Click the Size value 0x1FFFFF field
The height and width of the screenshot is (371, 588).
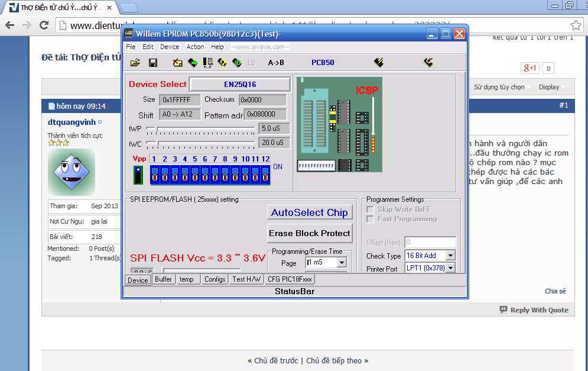tap(180, 100)
